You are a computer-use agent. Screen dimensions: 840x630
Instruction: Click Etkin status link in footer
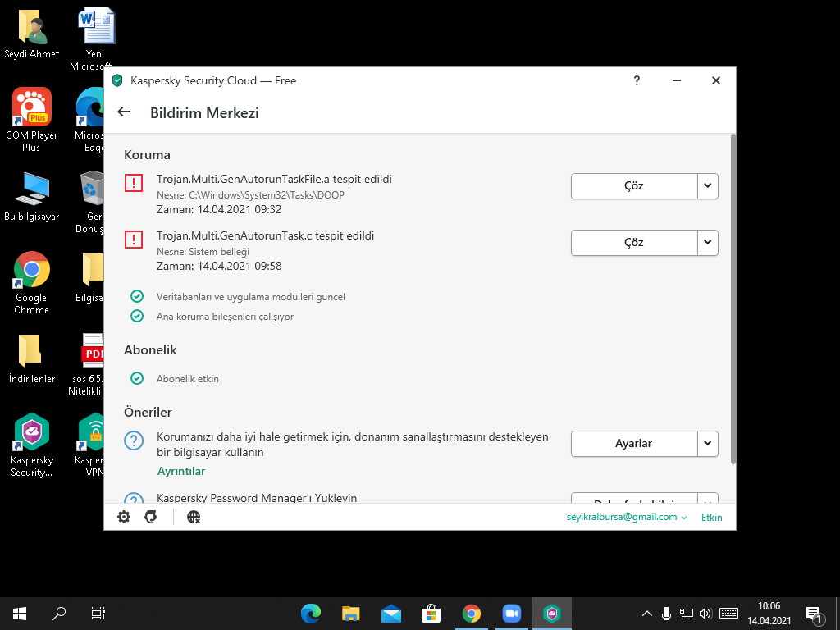711,518
